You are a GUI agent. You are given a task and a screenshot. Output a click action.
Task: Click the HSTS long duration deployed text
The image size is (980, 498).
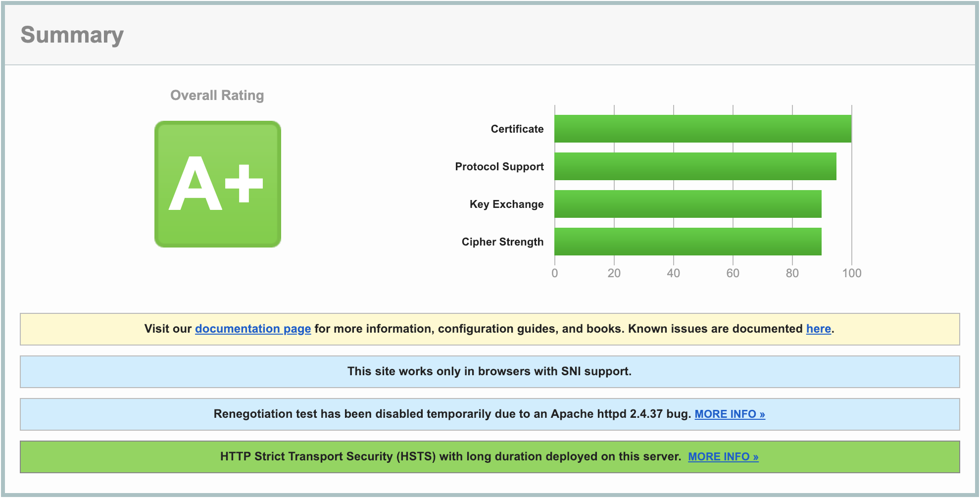pos(451,456)
